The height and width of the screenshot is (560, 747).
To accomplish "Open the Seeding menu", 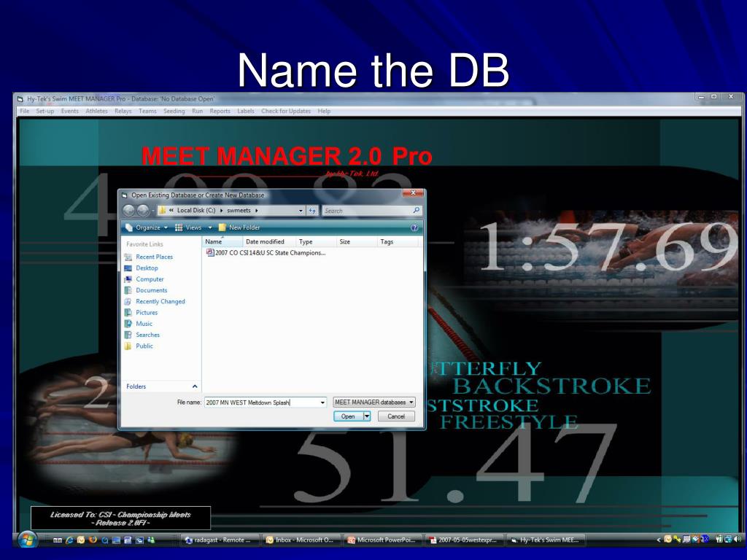I will pos(174,111).
